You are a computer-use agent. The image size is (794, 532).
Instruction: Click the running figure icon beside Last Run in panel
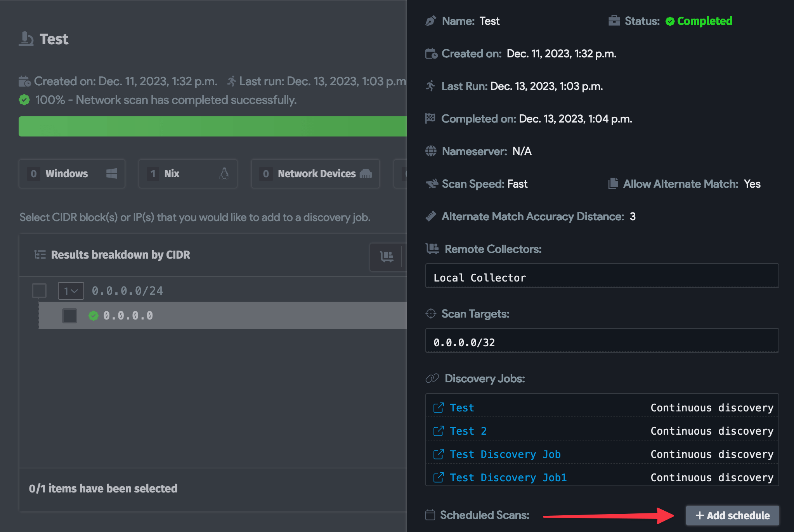430,86
